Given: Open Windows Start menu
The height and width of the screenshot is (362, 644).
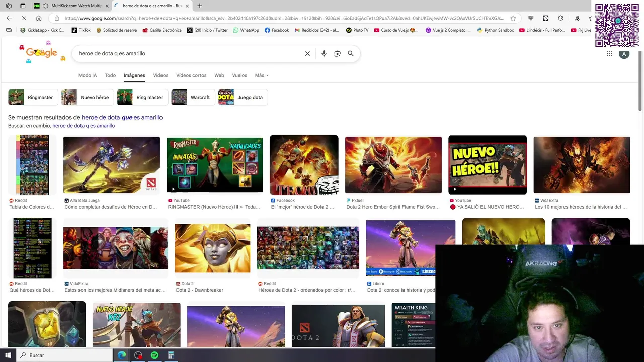Looking at the screenshot, I should click(8, 355).
